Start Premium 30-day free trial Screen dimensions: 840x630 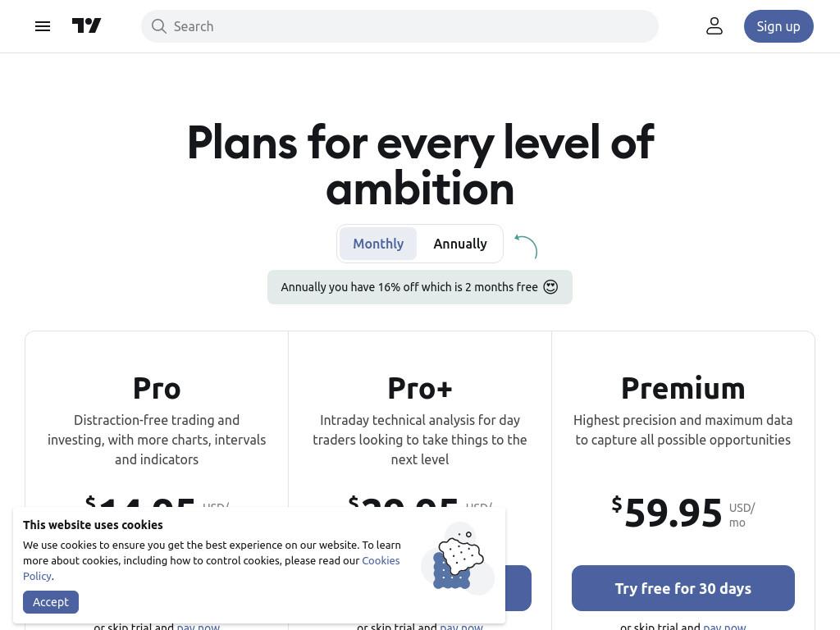pos(682,588)
